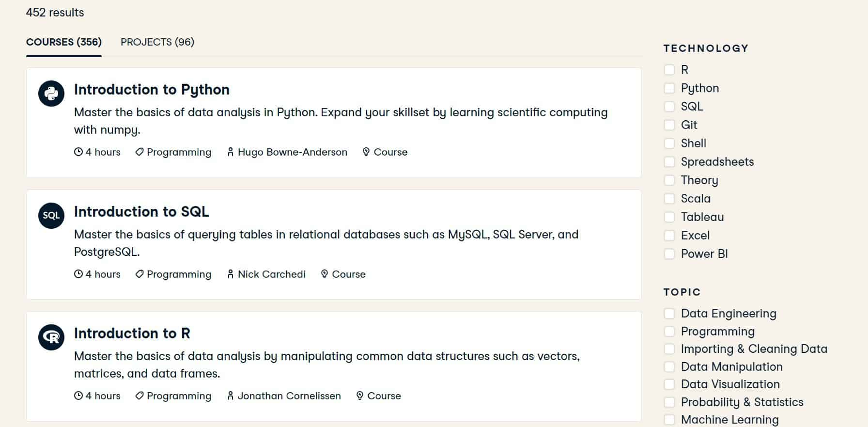Select the Data Engineering topic checkbox
The image size is (868, 427).
[669, 314]
